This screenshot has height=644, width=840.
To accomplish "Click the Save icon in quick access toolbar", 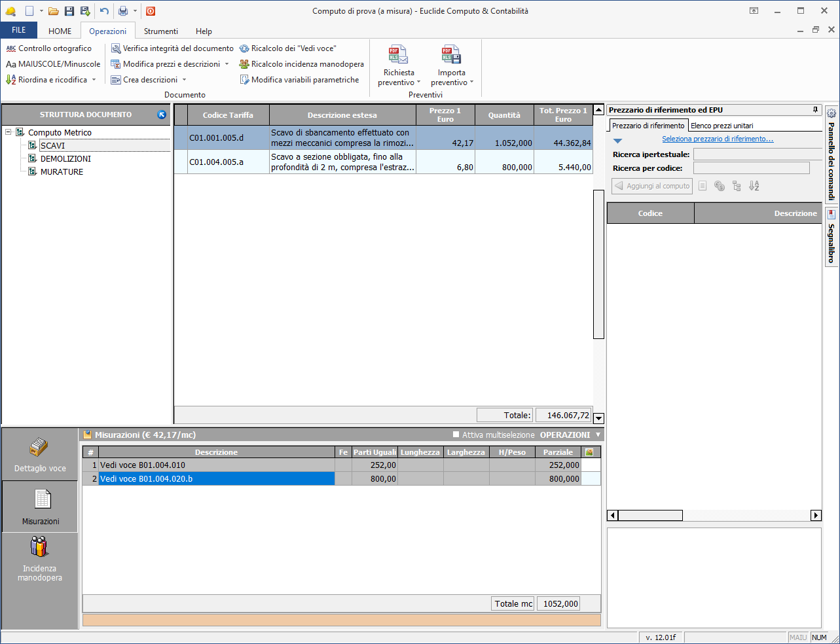I will tap(69, 11).
